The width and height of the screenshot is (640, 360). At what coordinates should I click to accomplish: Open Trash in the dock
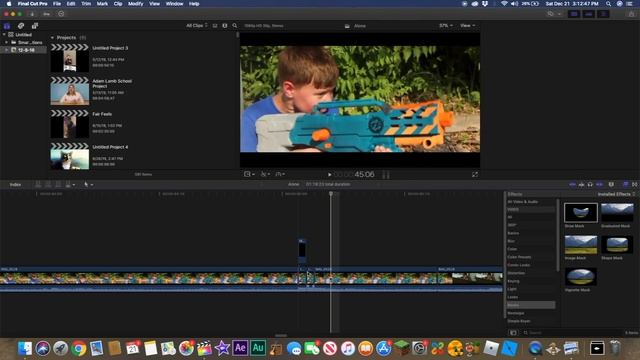tap(615, 348)
